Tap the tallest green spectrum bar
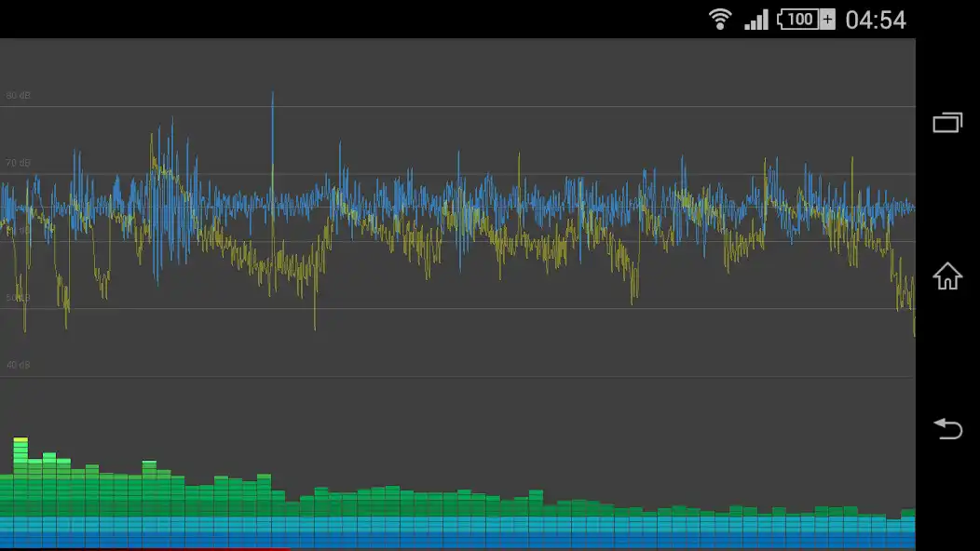The image size is (980, 551). point(19,456)
